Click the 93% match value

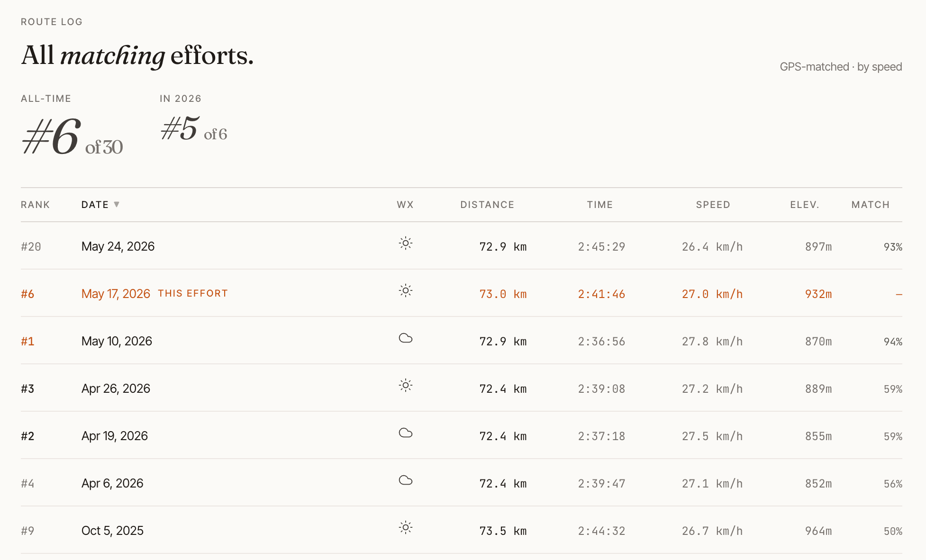(x=893, y=247)
